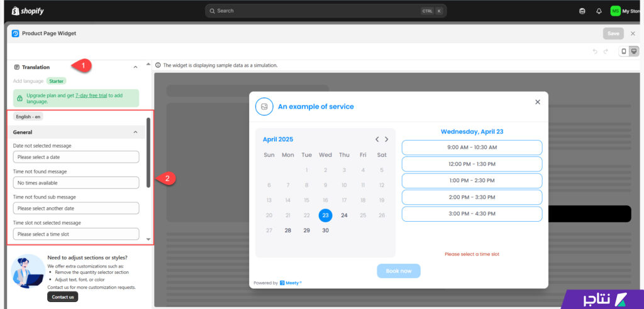Select April 29 in the calendar

pyautogui.click(x=307, y=230)
